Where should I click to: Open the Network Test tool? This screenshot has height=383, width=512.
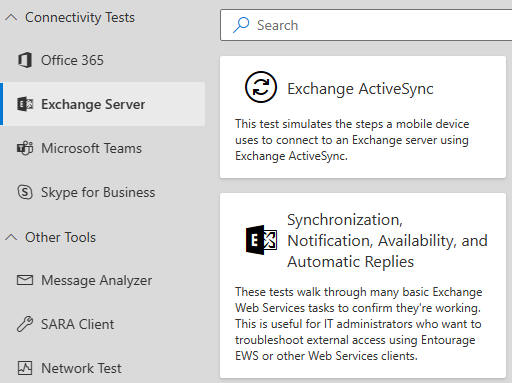tap(103, 368)
